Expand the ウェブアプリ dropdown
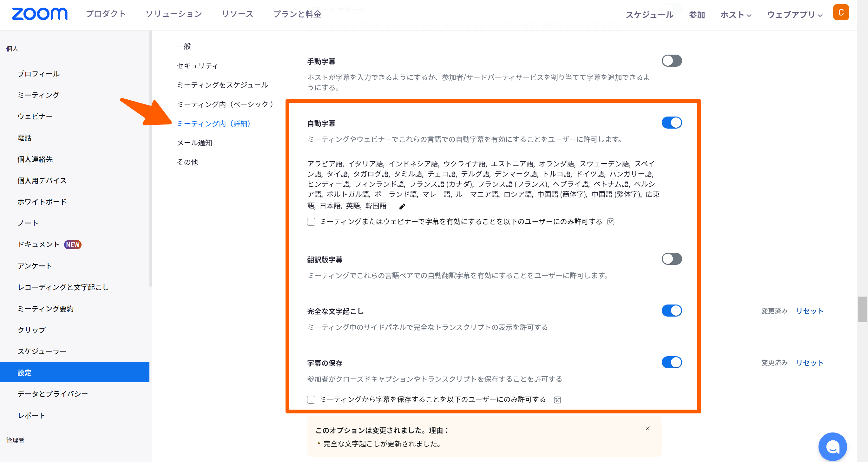The image size is (868, 462). 794,15
